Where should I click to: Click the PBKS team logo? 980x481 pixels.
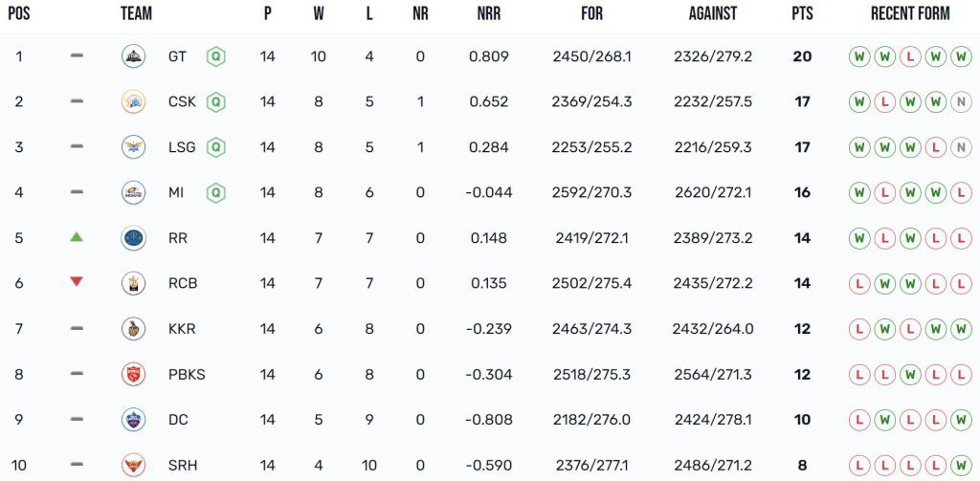coord(134,374)
